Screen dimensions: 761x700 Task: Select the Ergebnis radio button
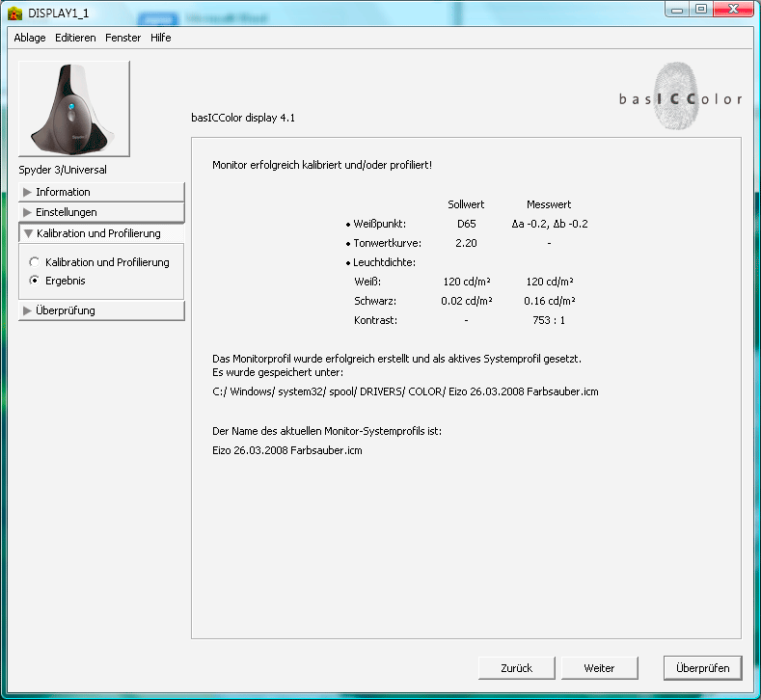pyautogui.click(x=36, y=281)
